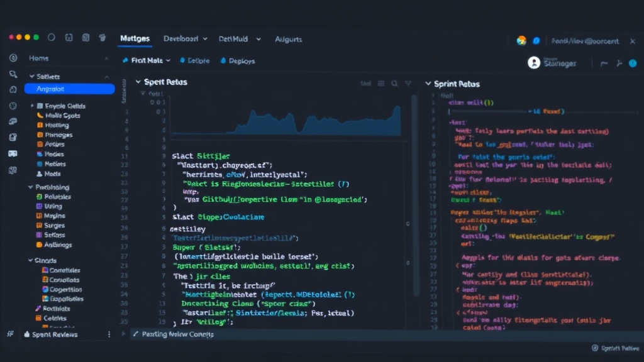Click the circle icon beside the window controls
This screenshot has width=644, height=362.
[52, 37]
